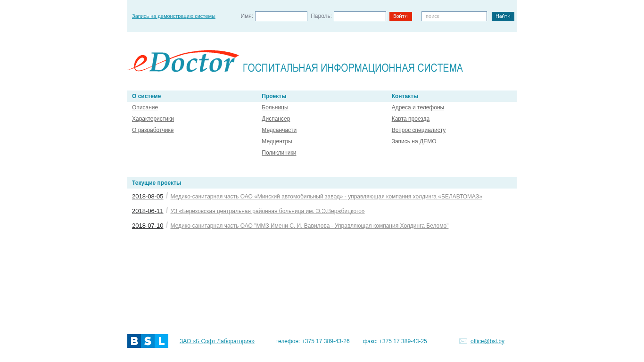Click the red Войти login button
This screenshot has width=644, height=362.
coord(401,16)
